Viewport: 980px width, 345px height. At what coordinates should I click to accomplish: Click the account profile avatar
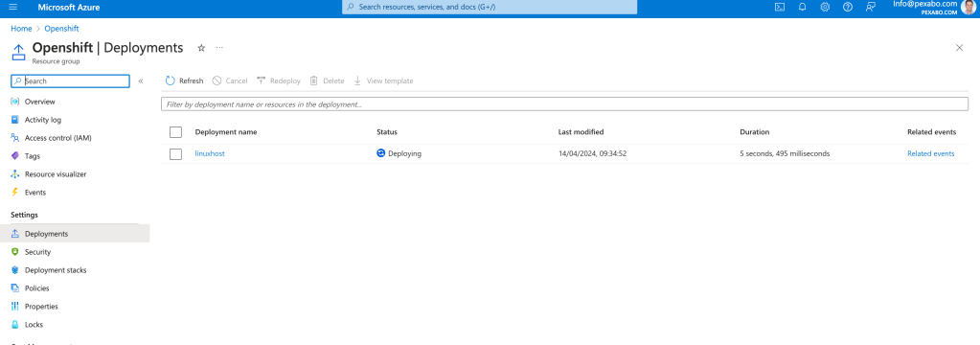969,7
